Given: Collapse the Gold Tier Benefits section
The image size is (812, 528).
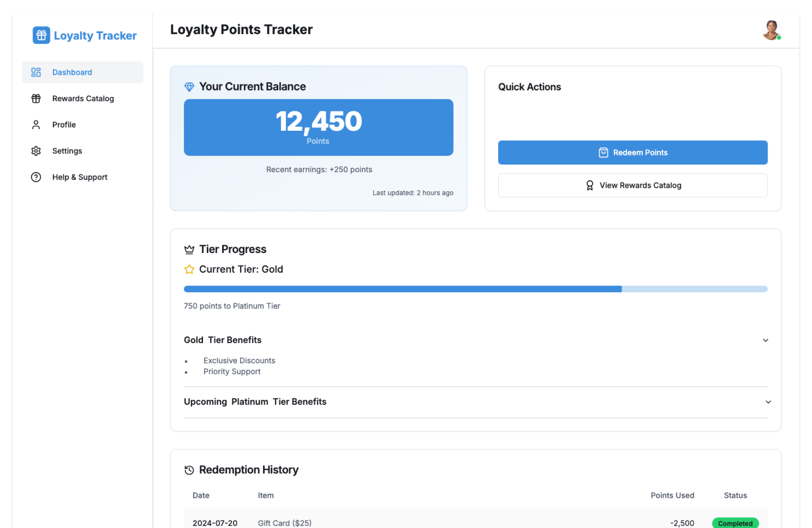Looking at the screenshot, I should (765, 340).
